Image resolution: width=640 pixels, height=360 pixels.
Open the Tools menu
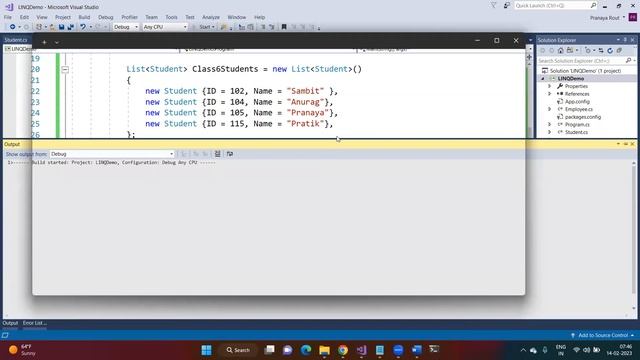pyautogui.click(x=171, y=17)
